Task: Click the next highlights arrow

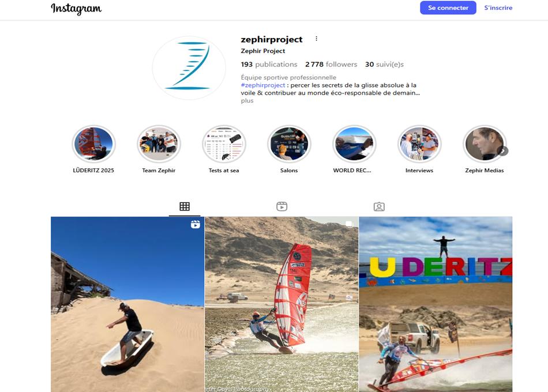Action: [503, 150]
